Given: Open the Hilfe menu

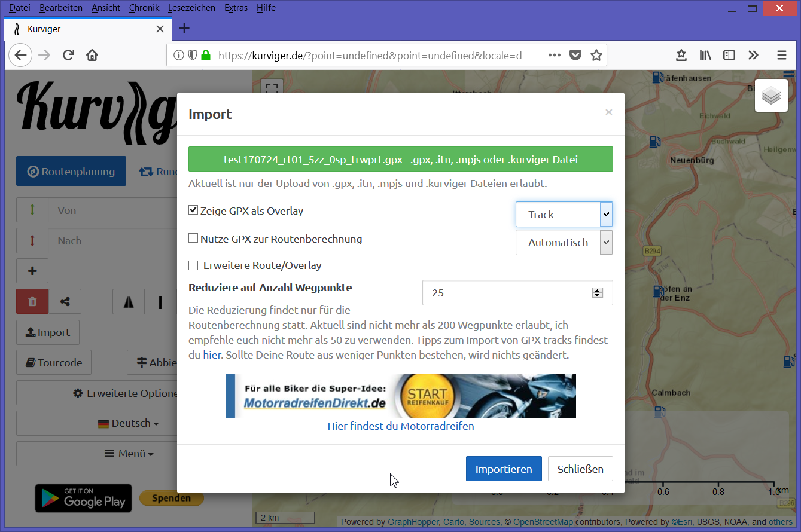Looking at the screenshot, I should click(x=266, y=8).
